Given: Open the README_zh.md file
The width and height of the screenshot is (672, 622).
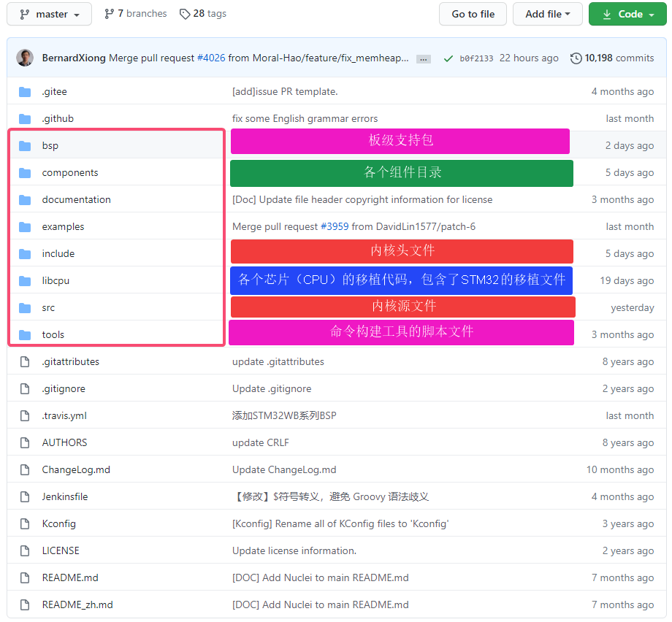Looking at the screenshot, I should (x=77, y=604).
